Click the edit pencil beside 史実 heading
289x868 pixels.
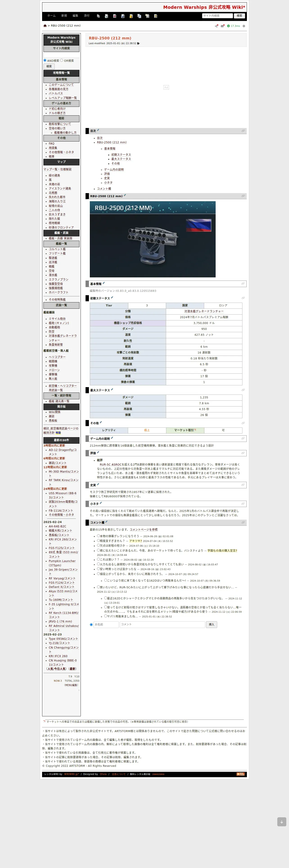point(98,484)
